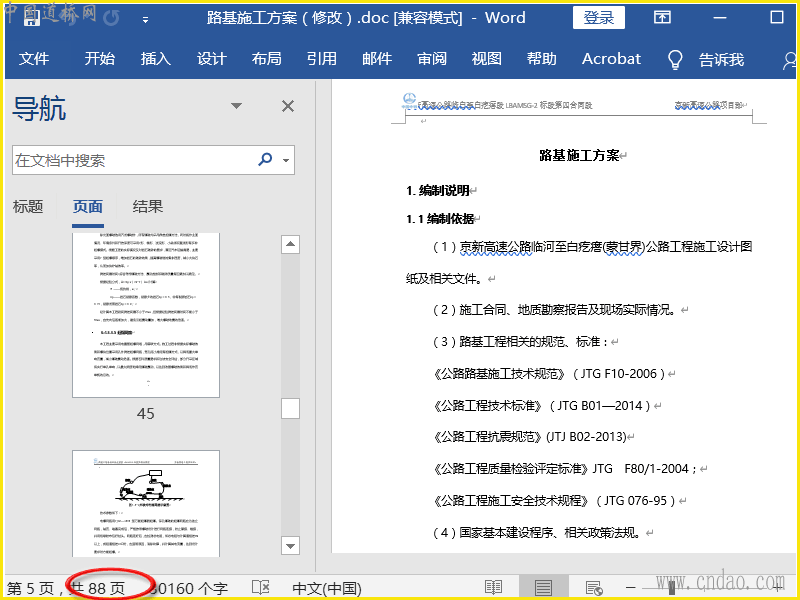Click heading 1.1 编制依据
The image size is (800, 600).
tap(440, 219)
